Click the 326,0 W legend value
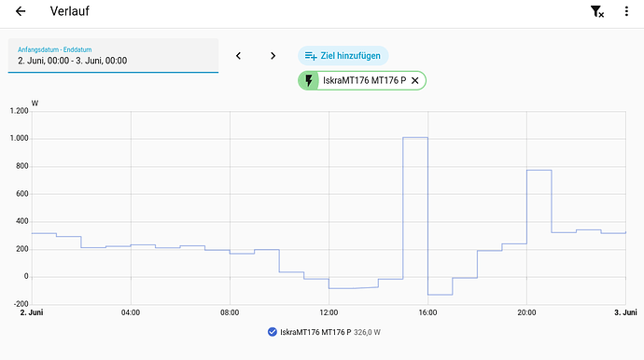This screenshot has height=360, width=644. [367, 332]
